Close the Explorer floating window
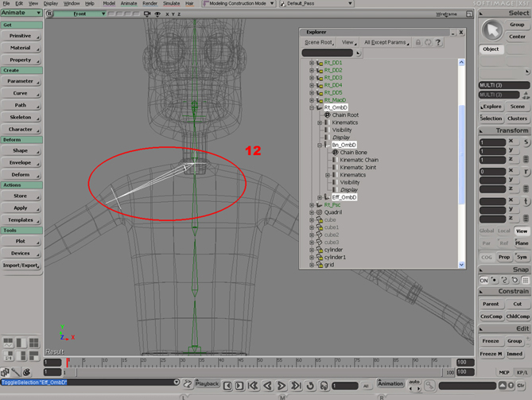This screenshot has height=400, width=532. 460,32
